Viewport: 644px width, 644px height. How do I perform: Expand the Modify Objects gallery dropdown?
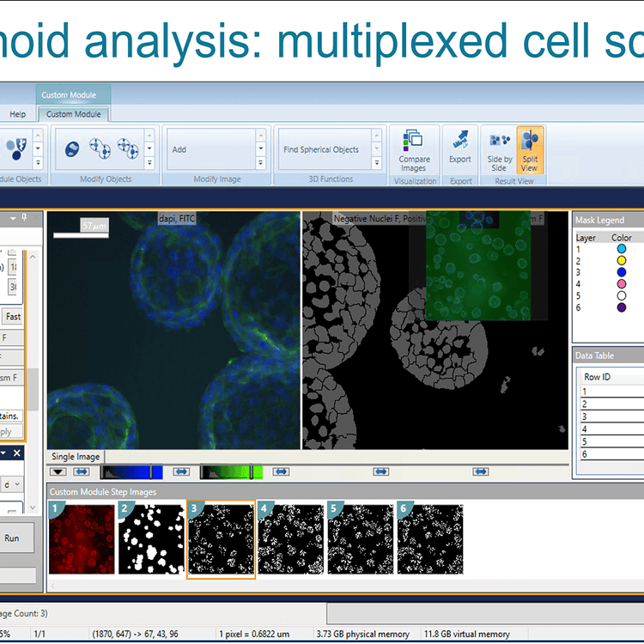coord(149,162)
